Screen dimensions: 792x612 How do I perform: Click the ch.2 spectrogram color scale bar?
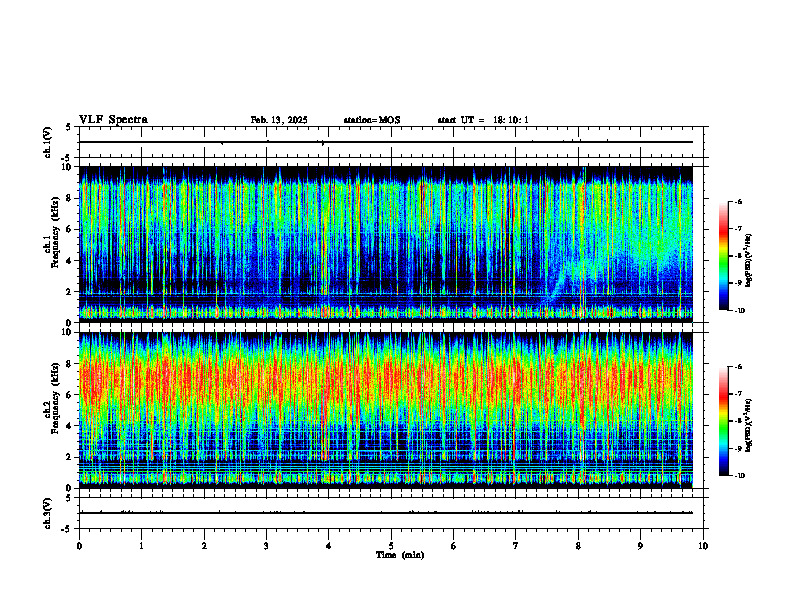(723, 421)
